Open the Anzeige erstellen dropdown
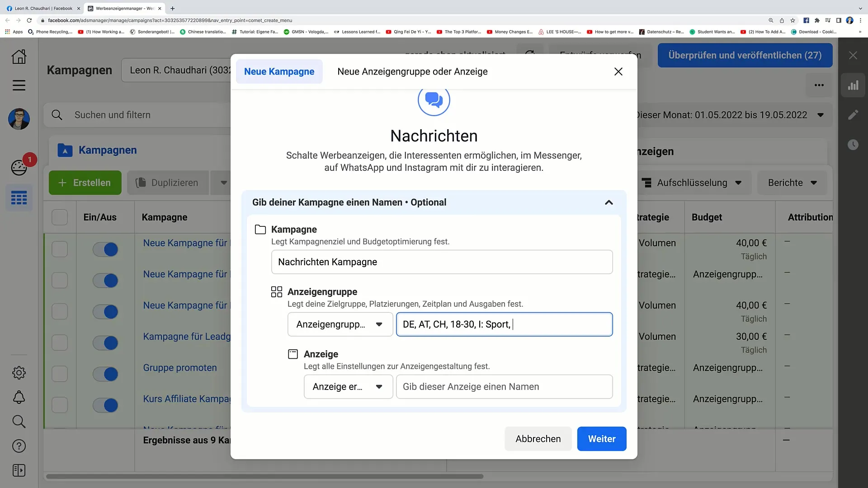 348,387
